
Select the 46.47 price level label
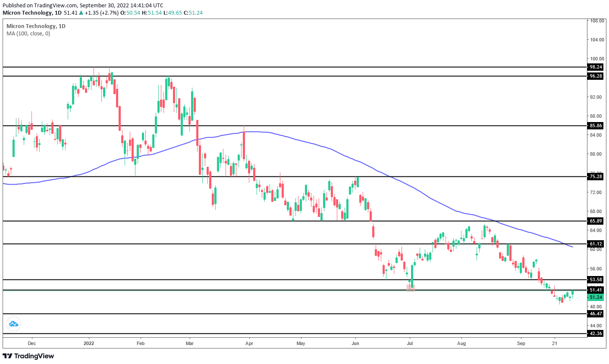coord(596,314)
